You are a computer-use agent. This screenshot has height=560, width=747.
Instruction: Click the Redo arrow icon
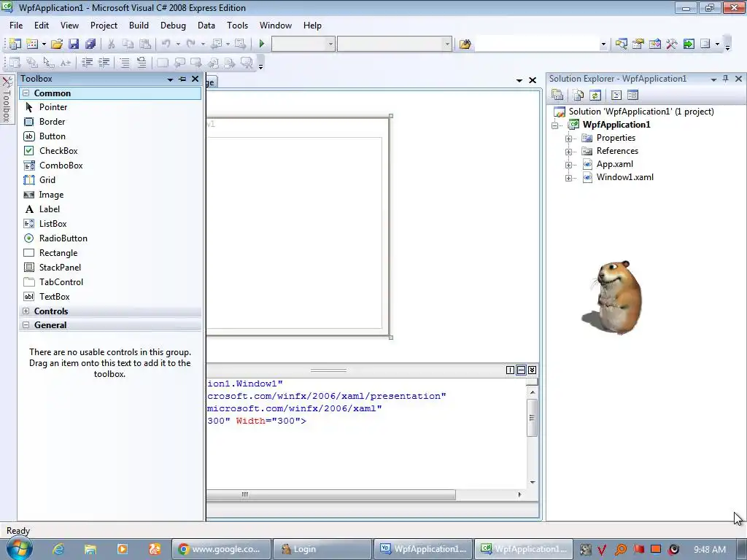tap(190, 44)
